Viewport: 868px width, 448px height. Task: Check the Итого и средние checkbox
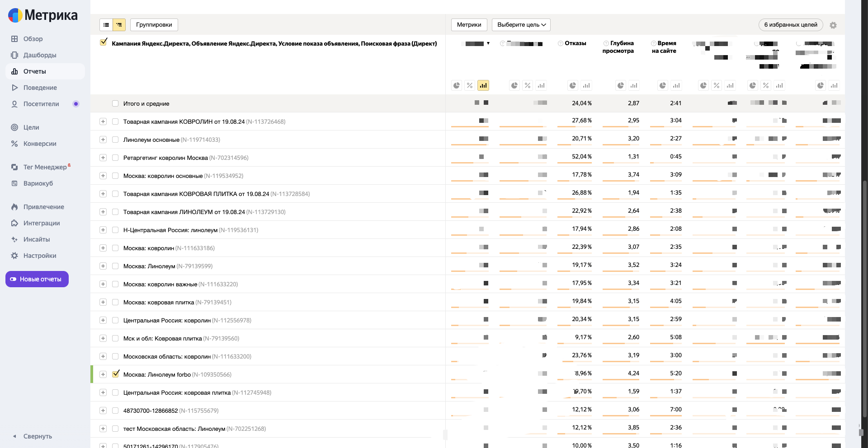click(115, 103)
